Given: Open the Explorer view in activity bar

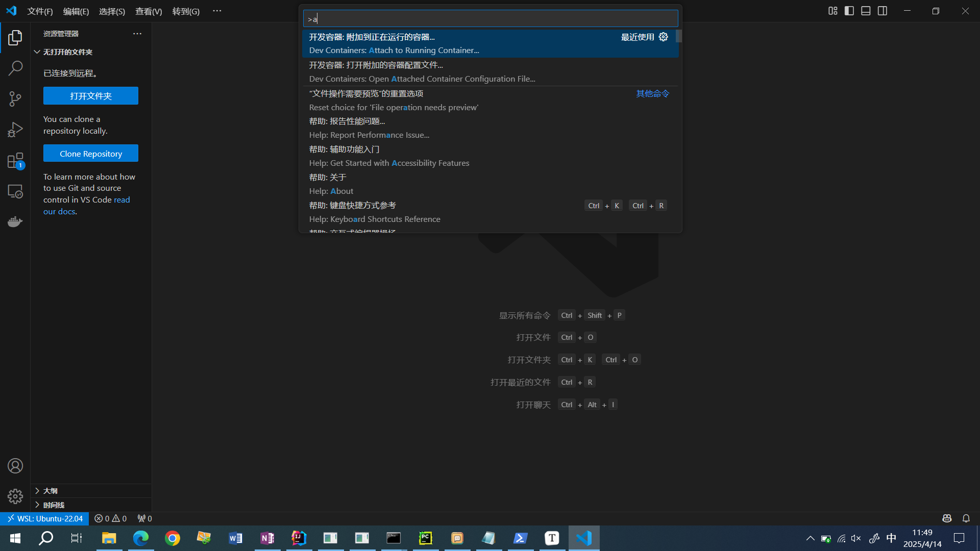Looking at the screenshot, I should 15,37.
